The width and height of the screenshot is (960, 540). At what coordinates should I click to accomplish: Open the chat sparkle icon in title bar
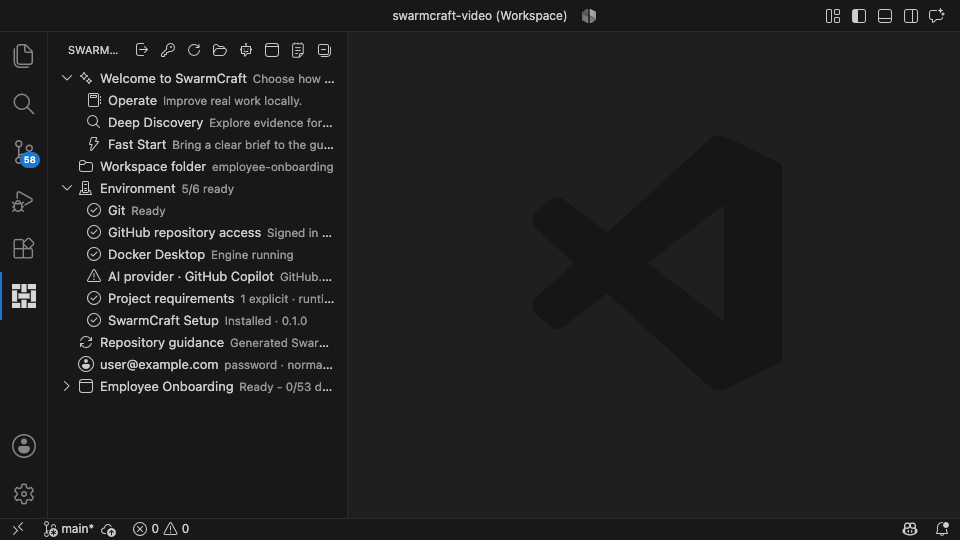[937, 16]
